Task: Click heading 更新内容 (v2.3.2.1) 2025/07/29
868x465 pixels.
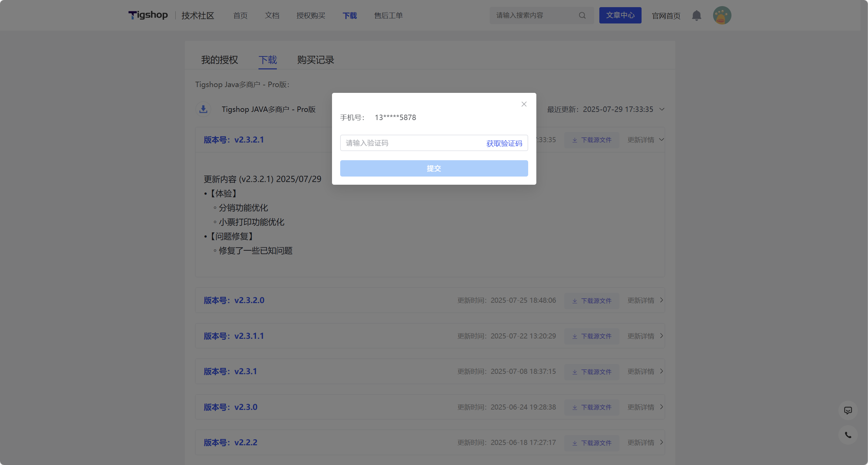Action: coord(262,179)
